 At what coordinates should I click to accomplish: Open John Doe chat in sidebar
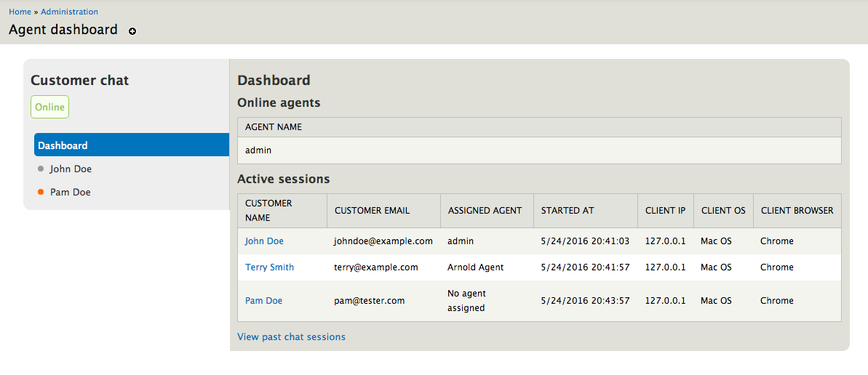[71, 169]
